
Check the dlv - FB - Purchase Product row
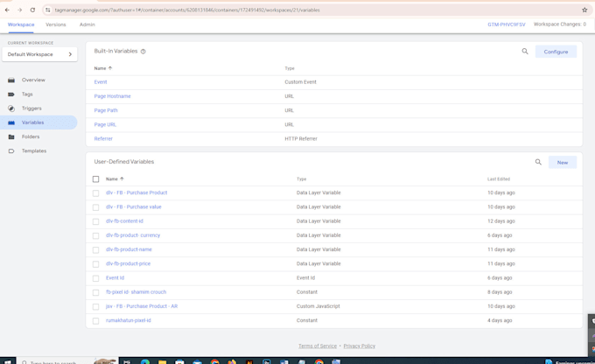pyautogui.click(x=95, y=193)
